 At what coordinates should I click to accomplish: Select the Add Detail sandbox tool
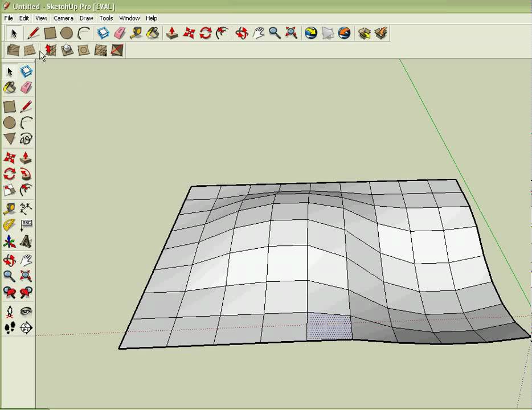click(100, 50)
